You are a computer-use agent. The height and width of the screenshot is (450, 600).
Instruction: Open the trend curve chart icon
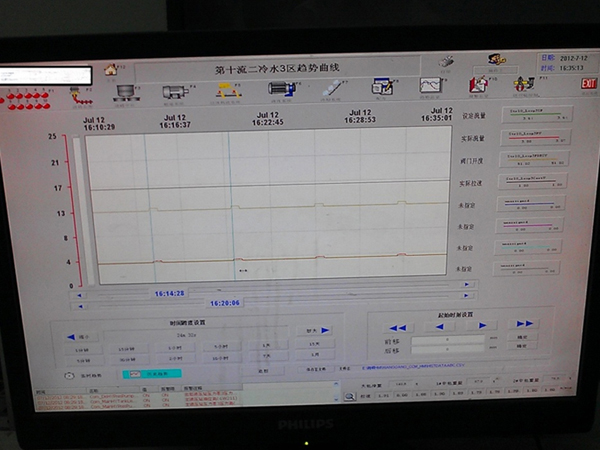pos(430,85)
